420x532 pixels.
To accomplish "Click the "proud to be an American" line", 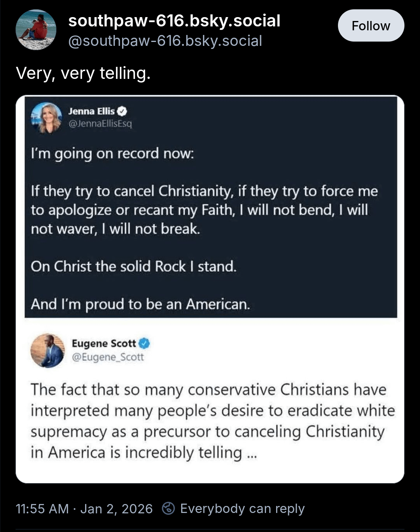I will [x=140, y=304].
